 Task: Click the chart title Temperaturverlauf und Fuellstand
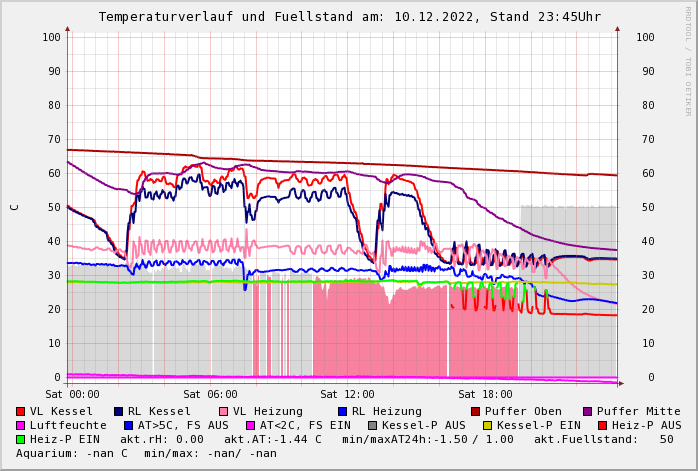349,17
